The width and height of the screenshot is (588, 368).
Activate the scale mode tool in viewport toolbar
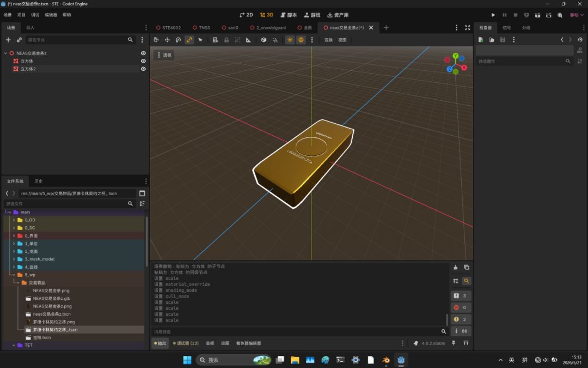tap(189, 40)
